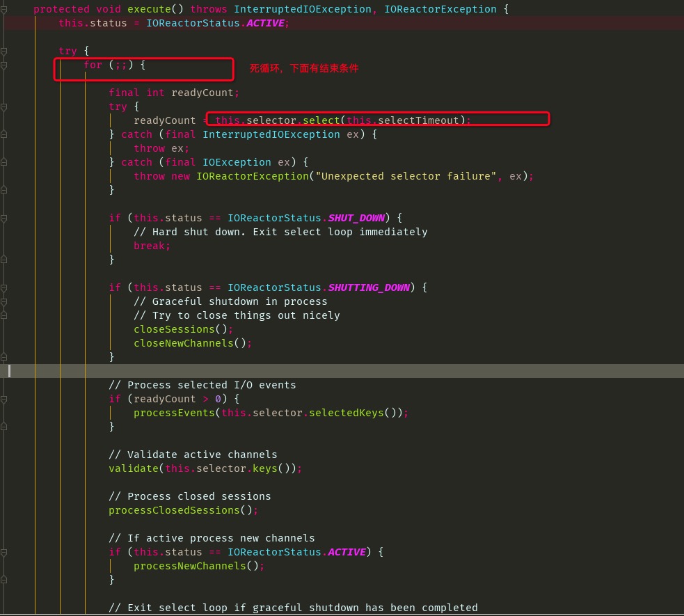
Task: Collapse the ACTIVE status if block
Action: 3,551
